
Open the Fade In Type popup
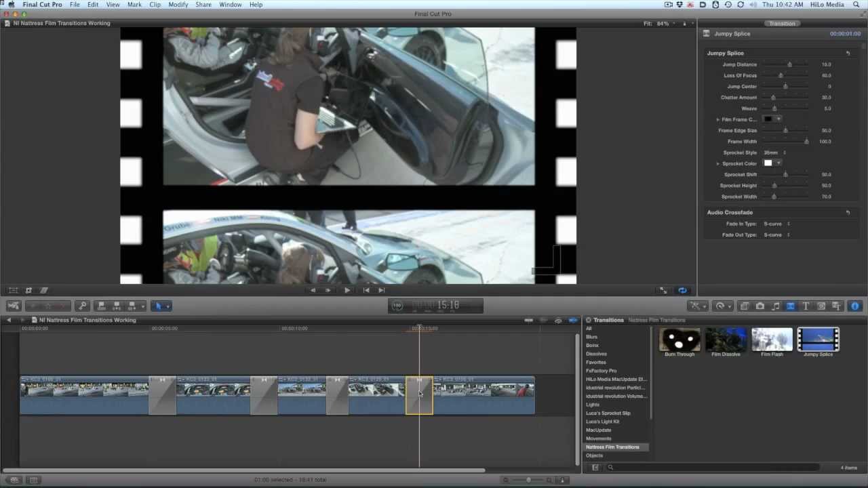776,224
